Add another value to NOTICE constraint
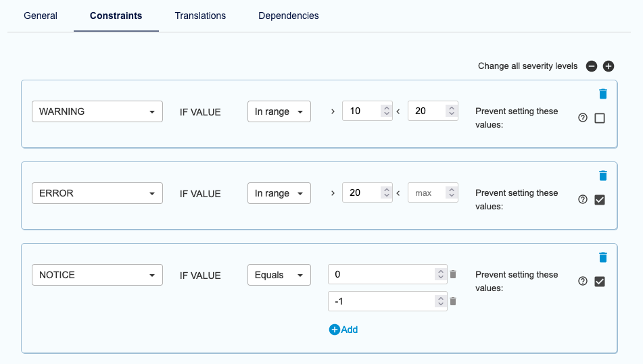 coord(343,330)
